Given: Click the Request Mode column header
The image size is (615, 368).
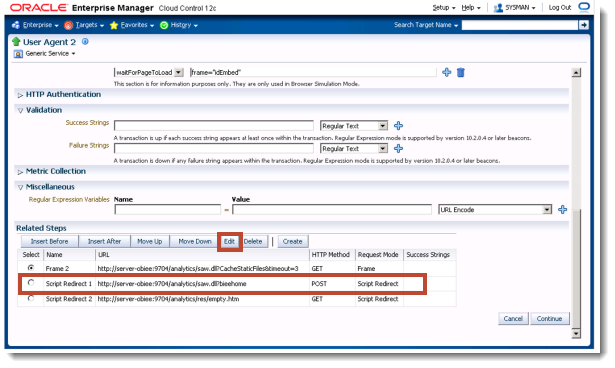Looking at the screenshot, I should (x=378, y=255).
